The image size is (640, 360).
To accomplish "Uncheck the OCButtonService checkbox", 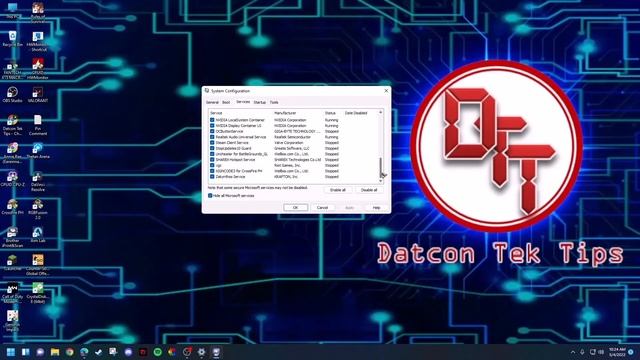I will point(212,131).
